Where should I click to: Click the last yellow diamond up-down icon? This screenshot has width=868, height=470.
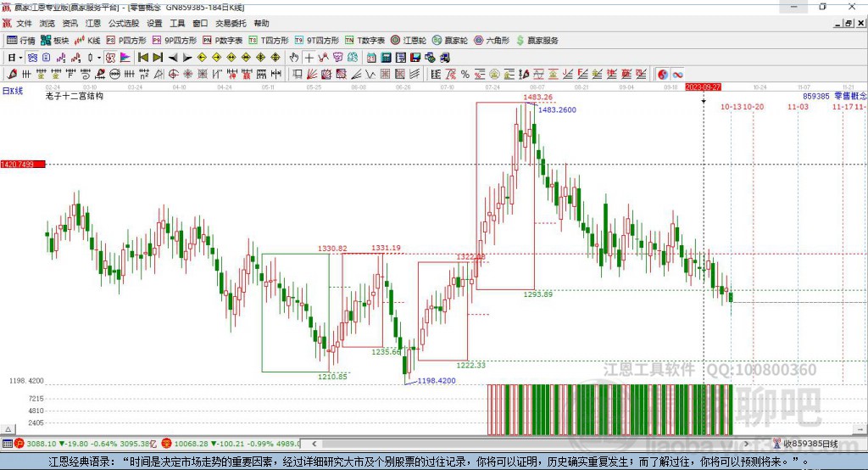tap(275, 58)
